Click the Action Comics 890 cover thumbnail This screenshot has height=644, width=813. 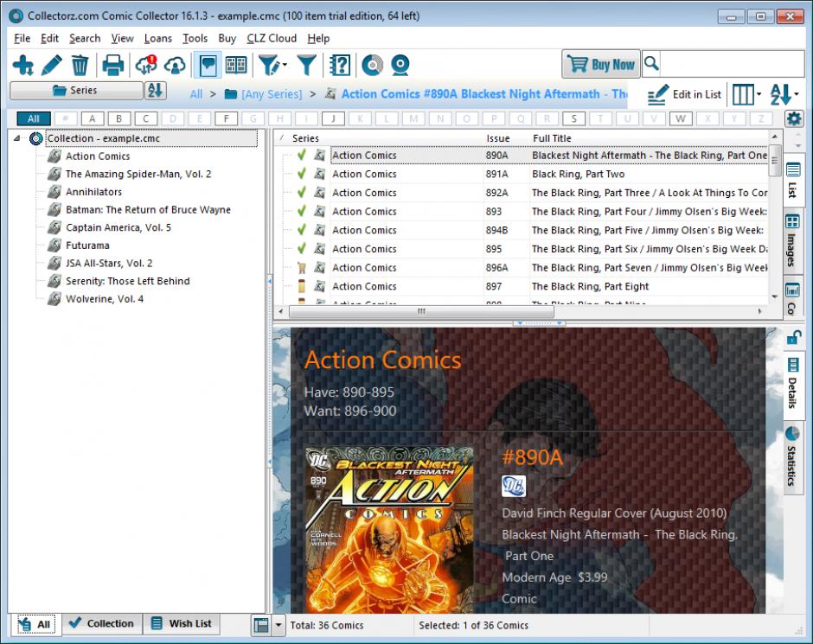pos(389,530)
